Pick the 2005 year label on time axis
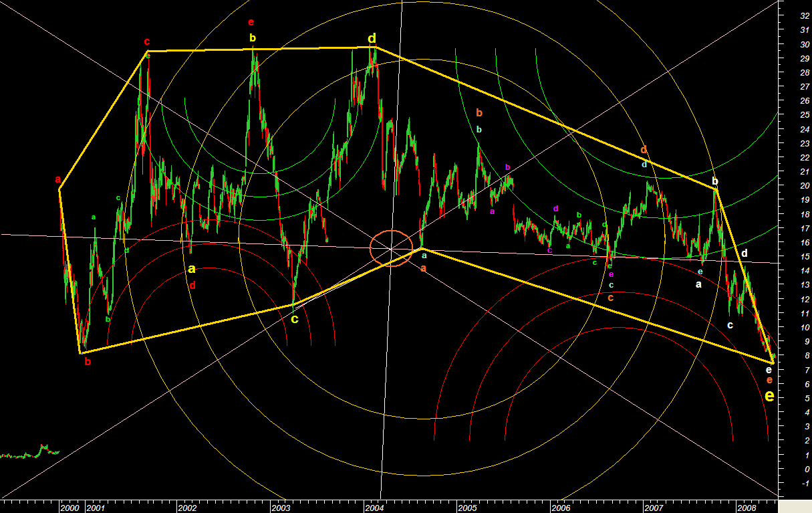This screenshot has height=513, width=812. [466, 508]
